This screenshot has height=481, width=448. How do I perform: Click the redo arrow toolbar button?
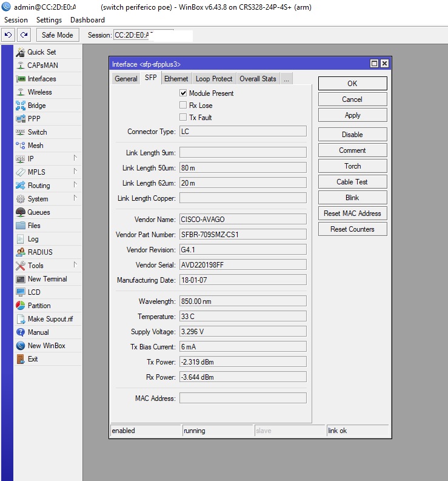(x=24, y=35)
